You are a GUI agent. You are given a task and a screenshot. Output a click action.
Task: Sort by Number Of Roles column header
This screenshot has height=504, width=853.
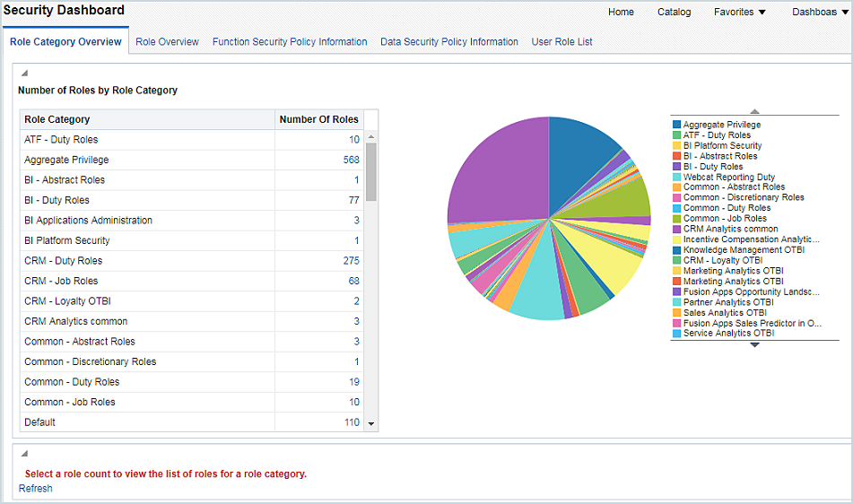tap(318, 119)
